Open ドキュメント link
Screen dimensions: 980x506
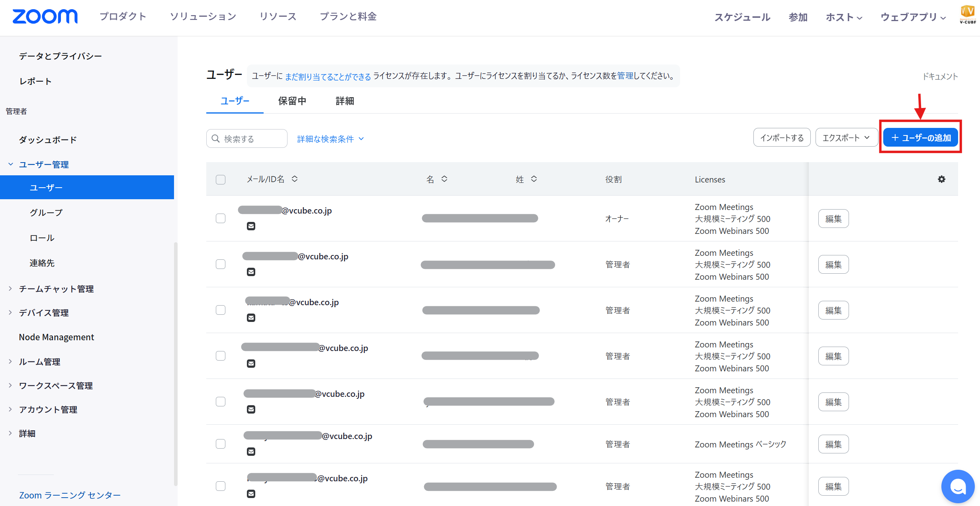click(940, 76)
